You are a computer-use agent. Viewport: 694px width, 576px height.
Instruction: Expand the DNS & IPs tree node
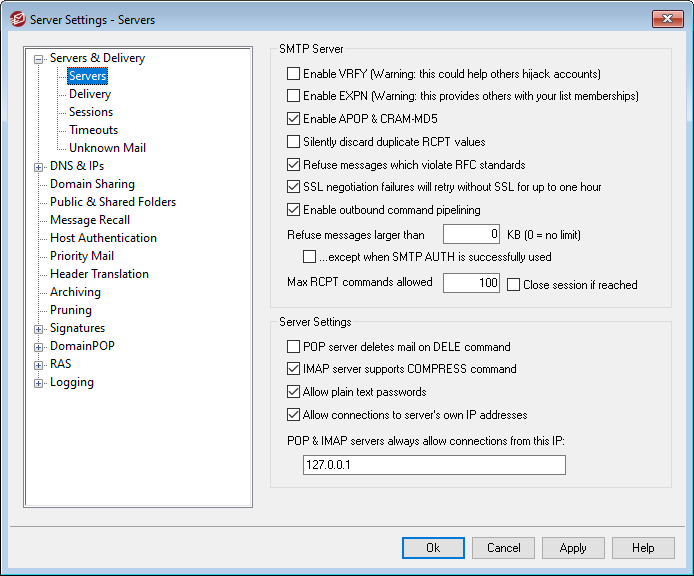click(x=39, y=167)
